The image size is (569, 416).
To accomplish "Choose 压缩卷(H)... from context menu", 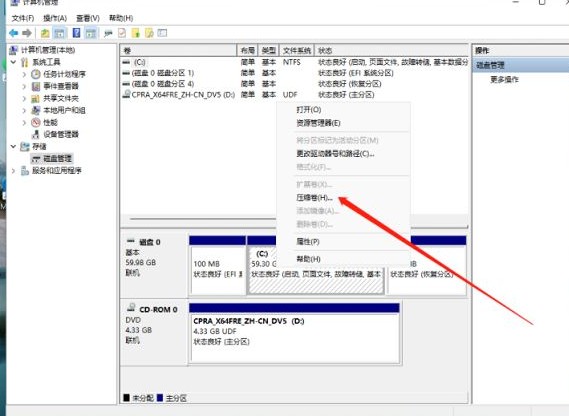I will (314, 197).
